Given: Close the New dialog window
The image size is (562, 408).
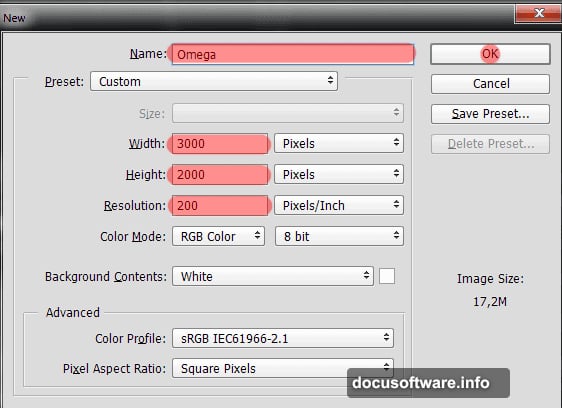Looking at the screenshot, I should coord(538,13).
